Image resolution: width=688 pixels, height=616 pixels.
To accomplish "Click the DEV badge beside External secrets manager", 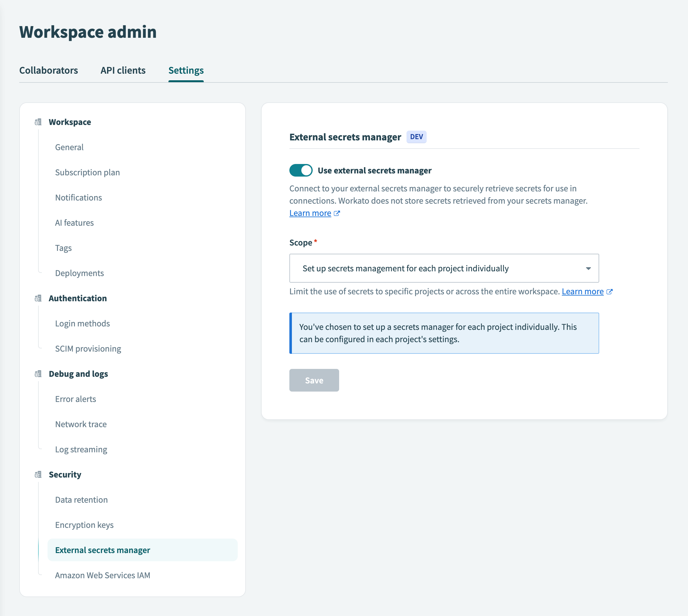I will coord(416,137).
